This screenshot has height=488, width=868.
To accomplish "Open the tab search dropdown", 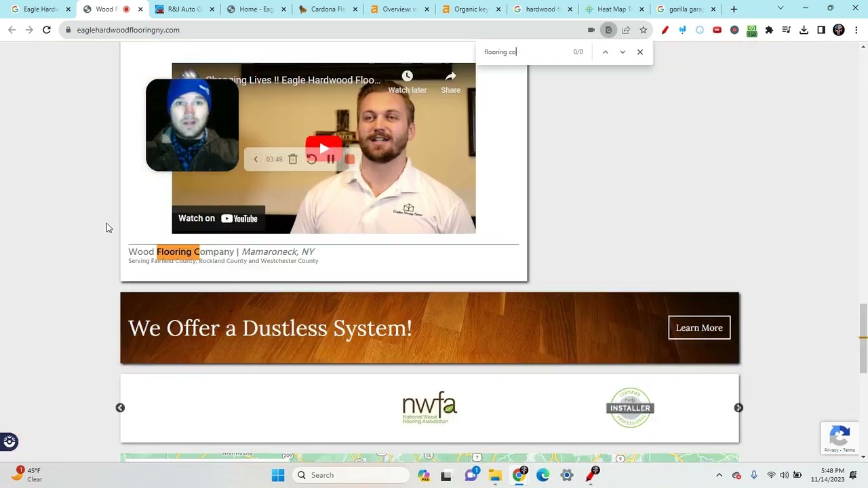I will pyautogui.click(x=780, y=8).
